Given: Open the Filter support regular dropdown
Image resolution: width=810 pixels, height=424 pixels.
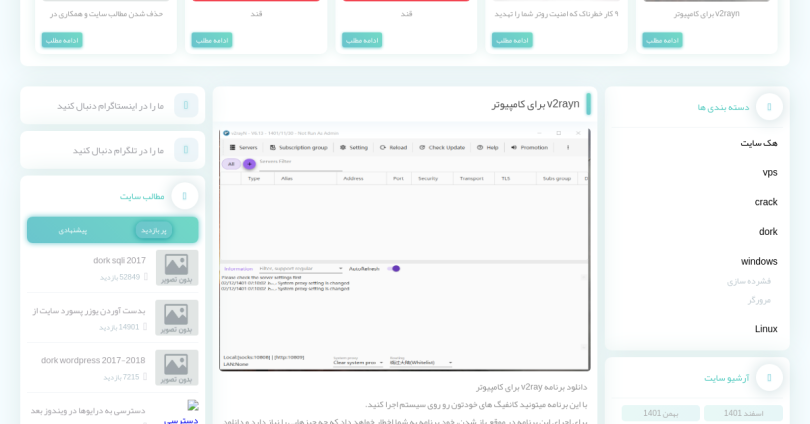Looking at the screenshot, I should click(301, 269).
